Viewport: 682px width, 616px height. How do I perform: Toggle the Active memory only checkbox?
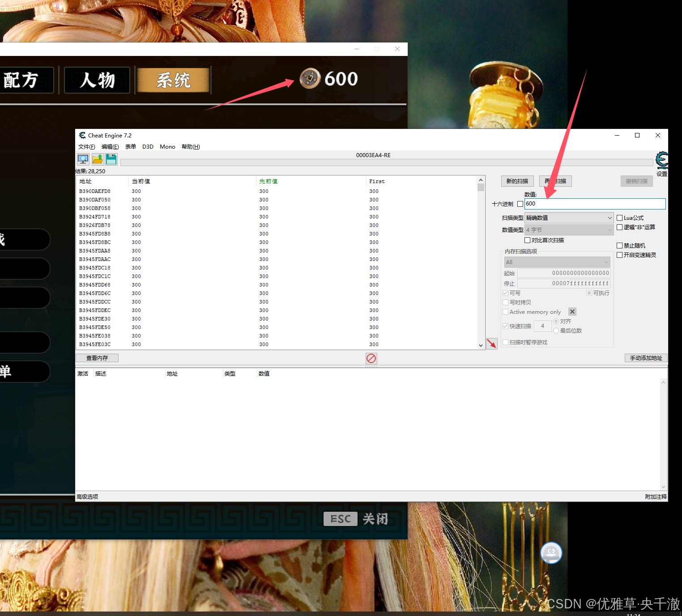click(x=506, y=312)
